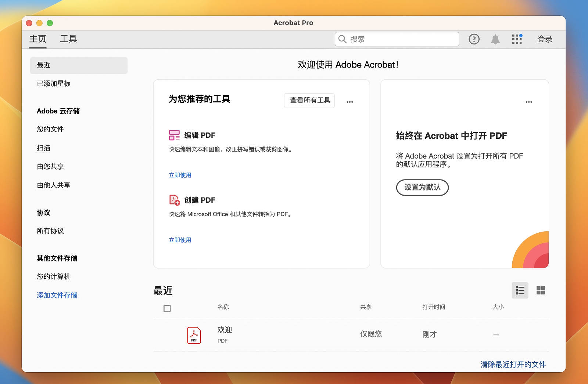Image resolution: width=588 pixels, height=384 pixels.
Task: Click the 查看所有工具 button
Action: click(309, 100)
